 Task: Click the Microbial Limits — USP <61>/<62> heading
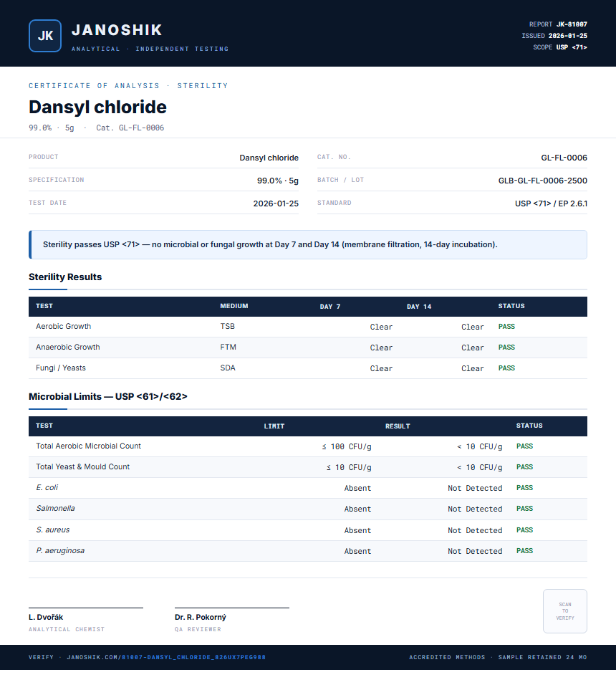coord(107,396)
